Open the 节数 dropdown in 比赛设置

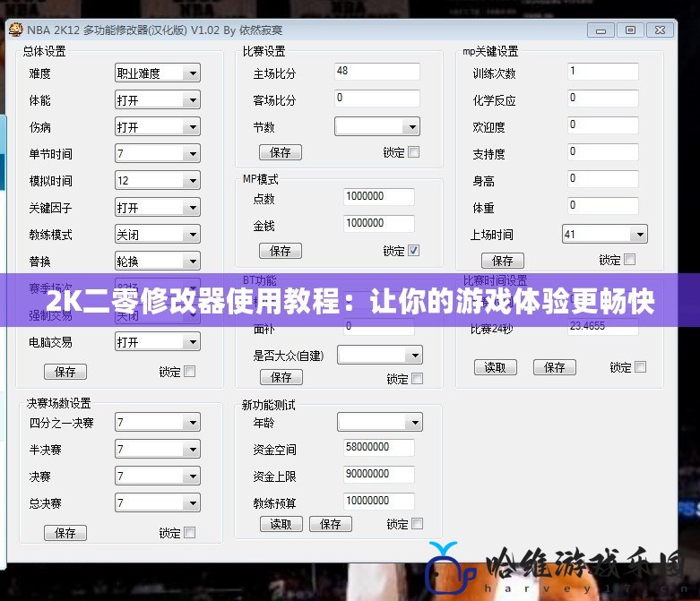(x=377, y=126)
